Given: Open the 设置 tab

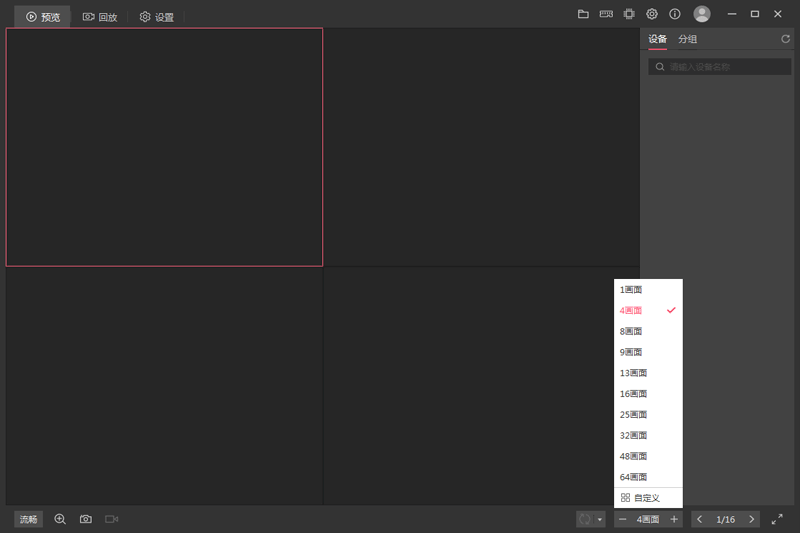Looking at the screenshot, I should [157, 17].
